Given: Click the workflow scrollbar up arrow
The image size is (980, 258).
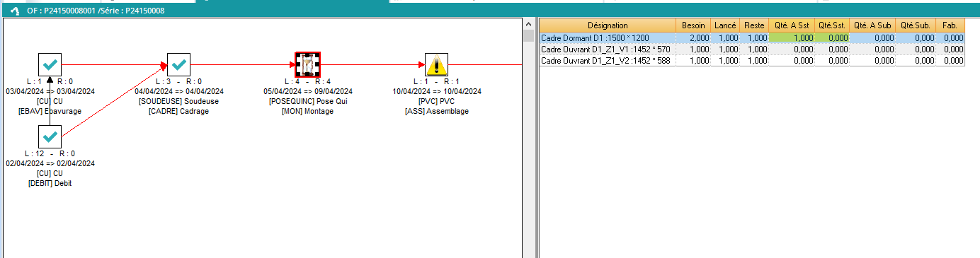Looking at the screenshot, I should 528,23.
